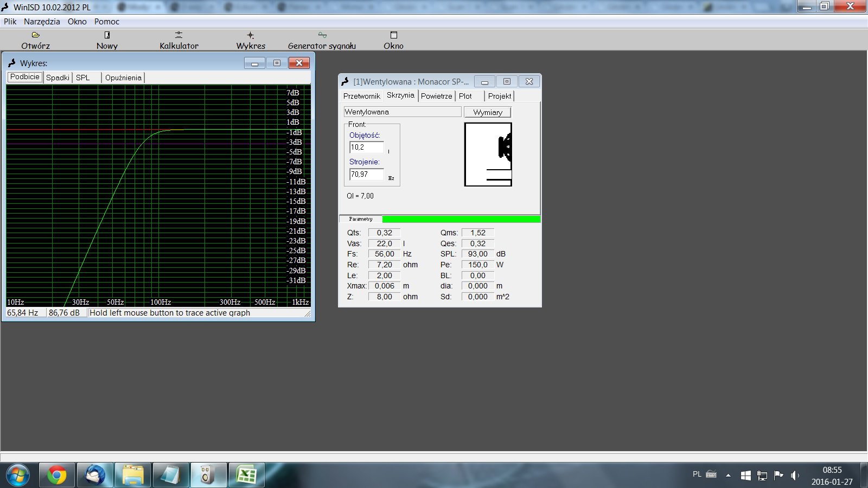
Task: Open the Kalkulator tool
Action: 178,35
